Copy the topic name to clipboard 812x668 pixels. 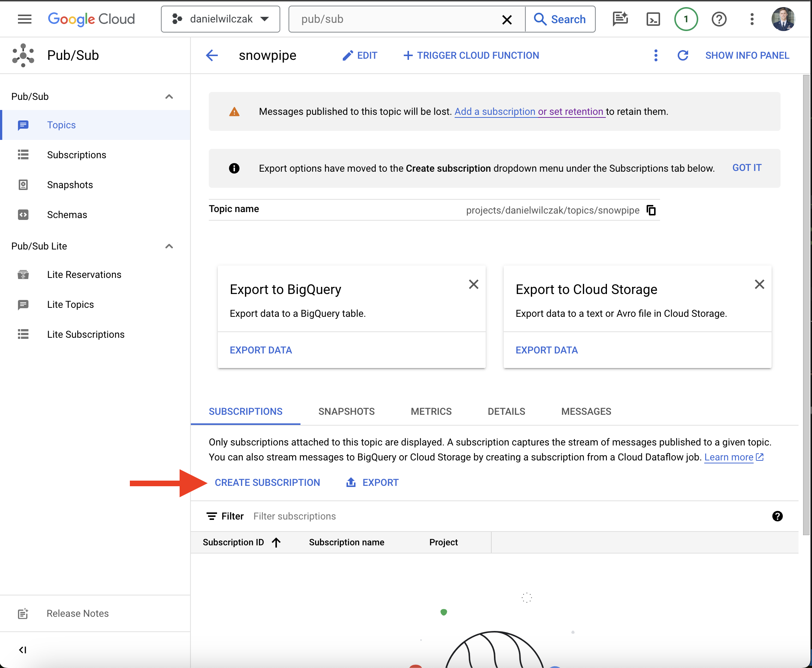(651, 210)
